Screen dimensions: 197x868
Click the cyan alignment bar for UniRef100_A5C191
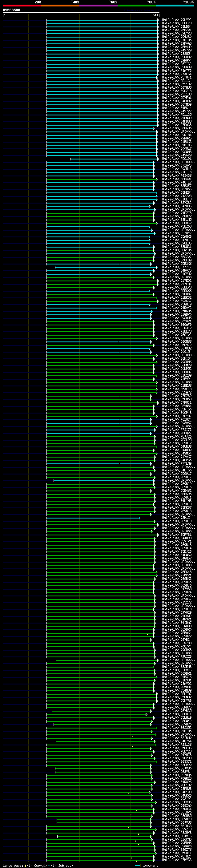coord(115,159)
